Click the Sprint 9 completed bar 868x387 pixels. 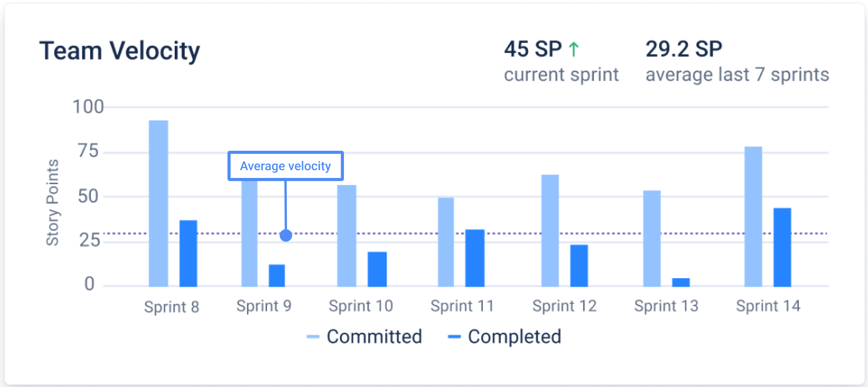click(x=277, y=275)
